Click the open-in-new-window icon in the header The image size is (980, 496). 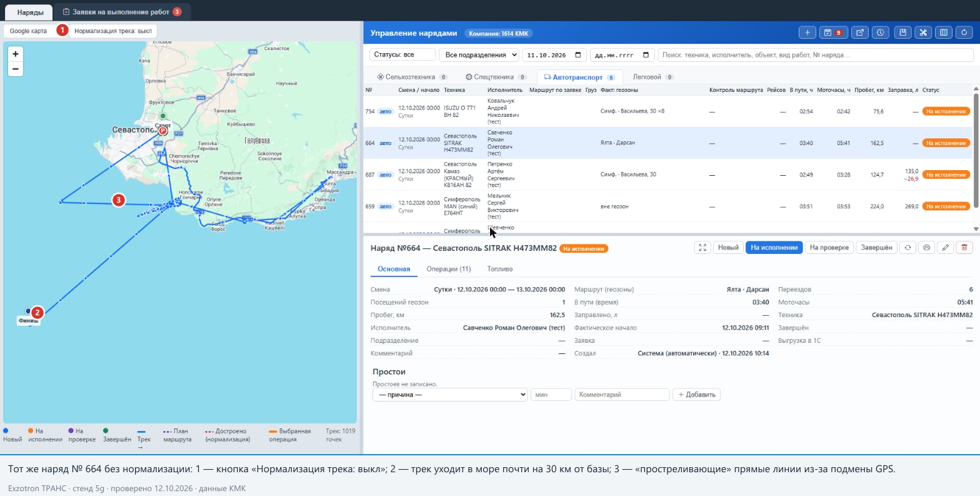[861, 33]
